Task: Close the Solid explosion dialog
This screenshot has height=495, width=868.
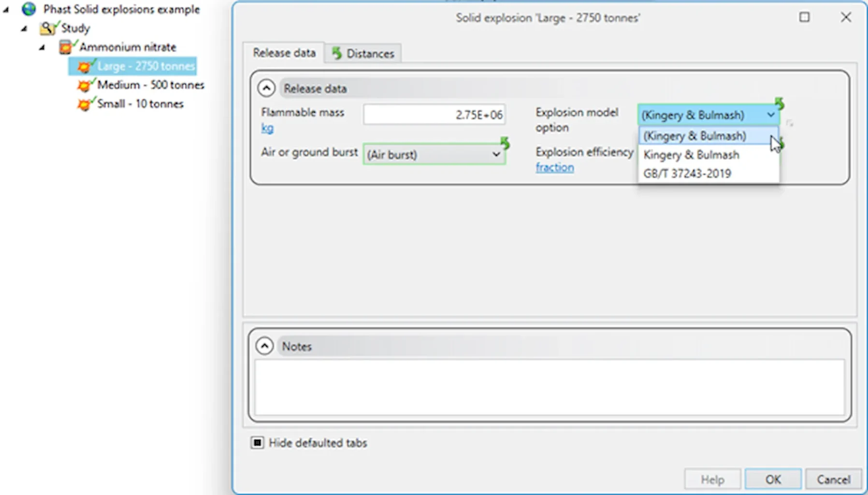Action: click(846, 17)
